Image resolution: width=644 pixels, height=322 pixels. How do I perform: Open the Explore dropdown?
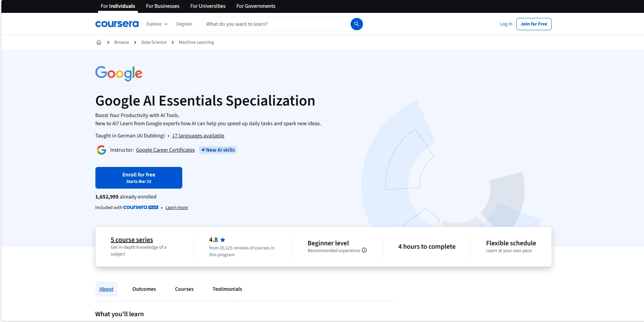coord(157,24)
